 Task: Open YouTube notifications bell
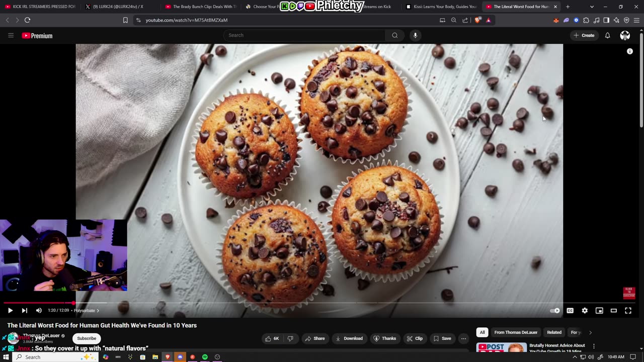tap(607, 35)
